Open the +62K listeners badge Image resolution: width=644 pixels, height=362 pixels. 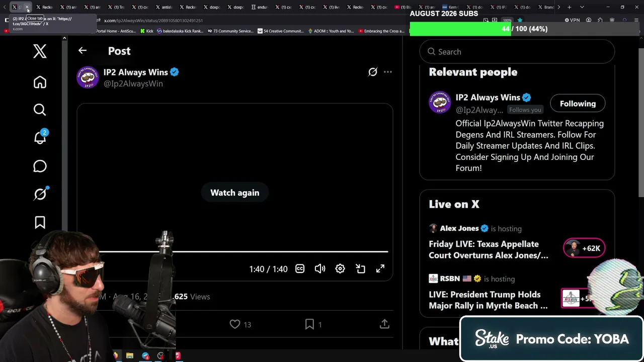[584, 248]
